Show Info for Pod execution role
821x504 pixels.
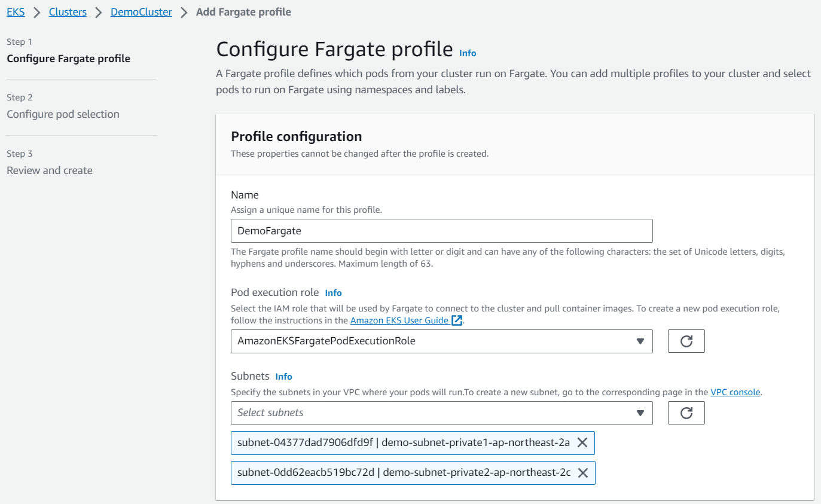tap(333, 293)
